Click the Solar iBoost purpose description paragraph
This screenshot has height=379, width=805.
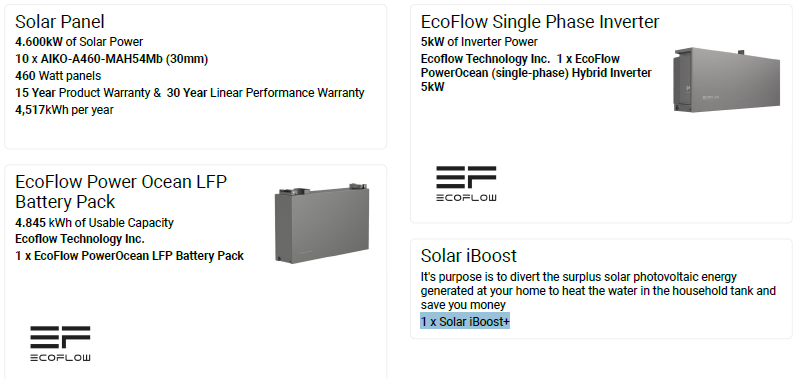[598, 291]
